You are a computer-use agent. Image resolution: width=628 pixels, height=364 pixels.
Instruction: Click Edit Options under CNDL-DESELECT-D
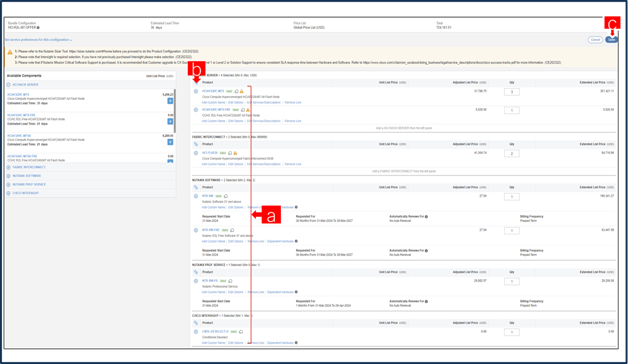click(236, 343)
